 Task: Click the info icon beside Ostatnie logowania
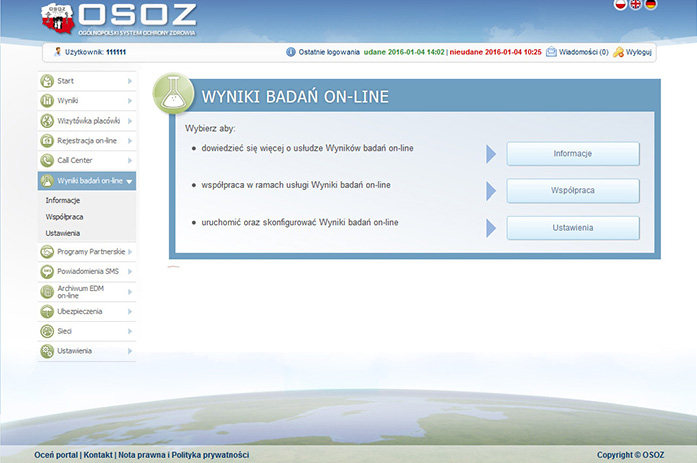(291, 52)
